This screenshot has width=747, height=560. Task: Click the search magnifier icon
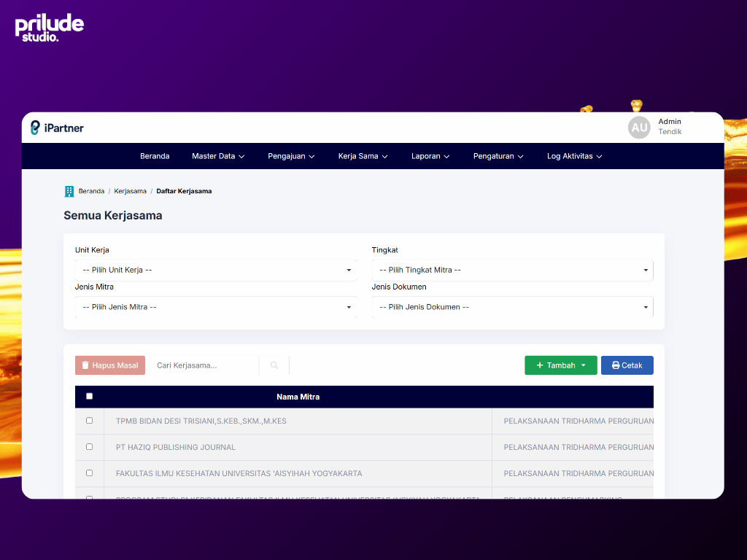coord(274,365)
